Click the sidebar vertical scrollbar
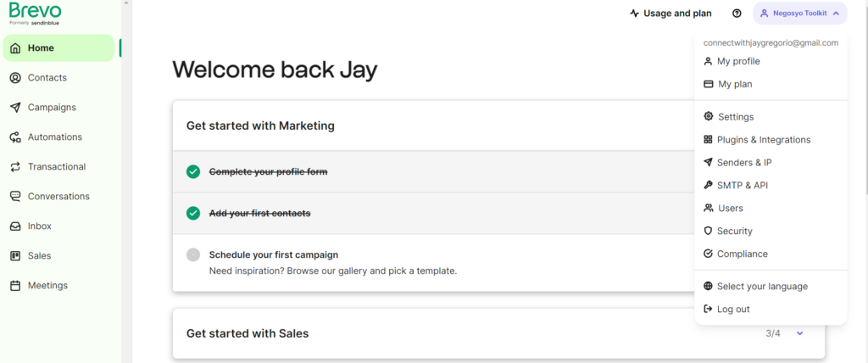Viewport: 868px width, 363px height. coord(126,181)
